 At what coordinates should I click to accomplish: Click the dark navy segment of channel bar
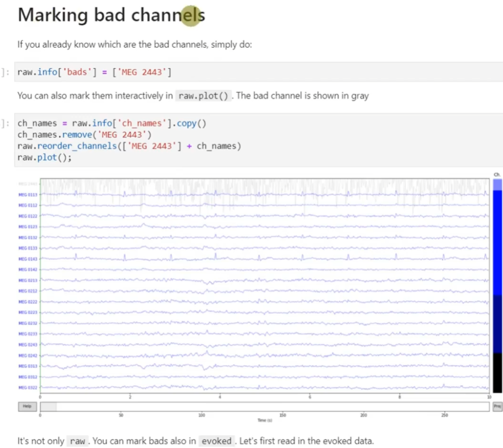pyautogui.click(x=497, y=323)
